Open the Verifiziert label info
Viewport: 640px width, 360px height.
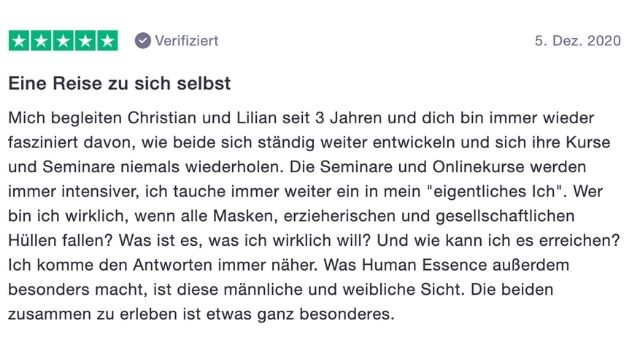pos(187,41)
